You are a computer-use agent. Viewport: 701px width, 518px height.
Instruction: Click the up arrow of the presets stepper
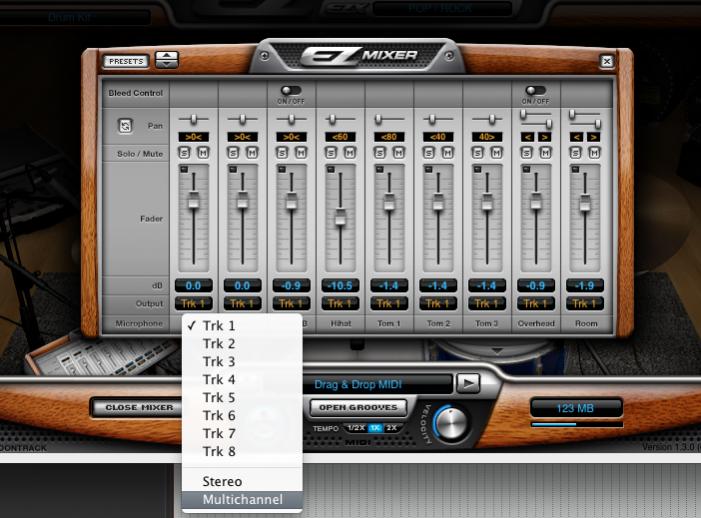coord(167,55)
